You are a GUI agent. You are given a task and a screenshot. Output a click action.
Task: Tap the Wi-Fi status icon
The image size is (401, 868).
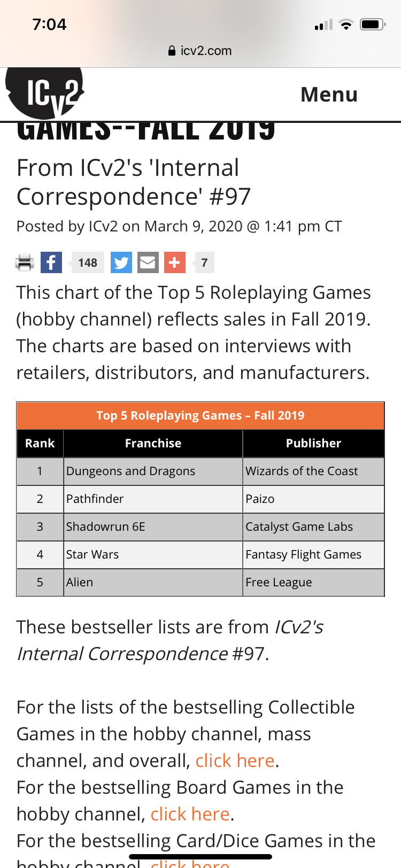coord(346,24)
